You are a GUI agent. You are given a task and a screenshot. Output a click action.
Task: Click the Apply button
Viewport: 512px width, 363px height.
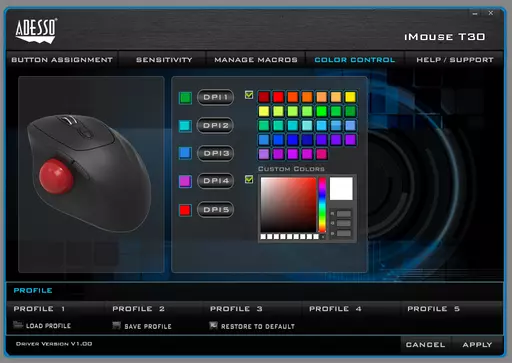[477, 345]
